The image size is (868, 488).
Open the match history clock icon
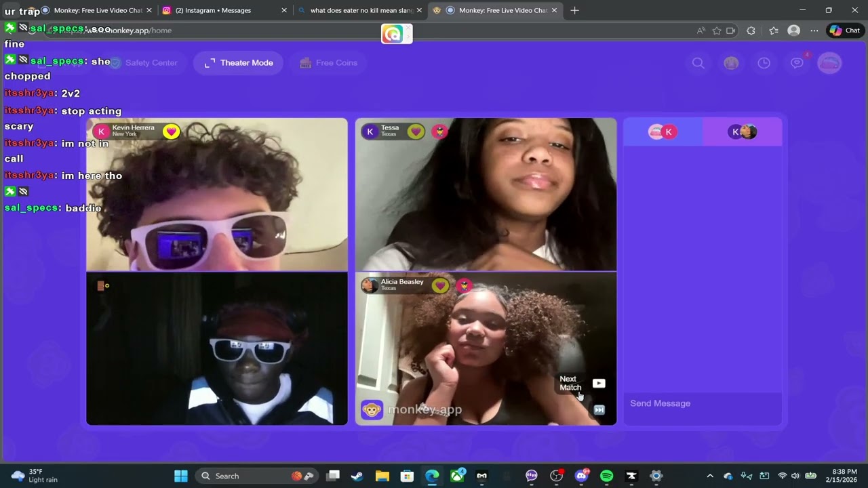pos(764,63)
